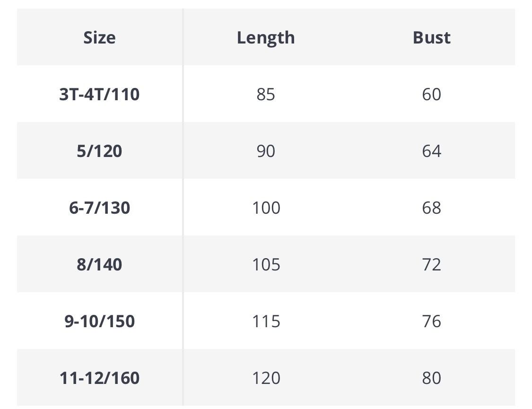Click the Bust column header
532x409 pixels.
(x=432, y=37)
